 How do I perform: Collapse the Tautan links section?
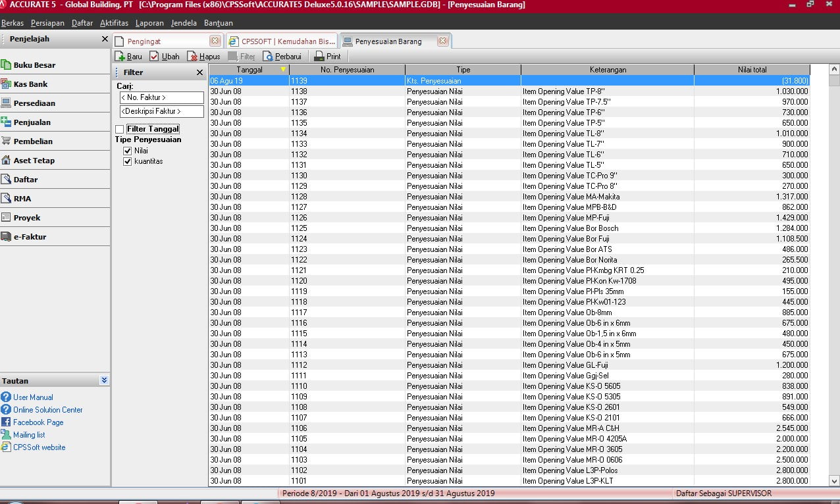[x=104, y=380]
